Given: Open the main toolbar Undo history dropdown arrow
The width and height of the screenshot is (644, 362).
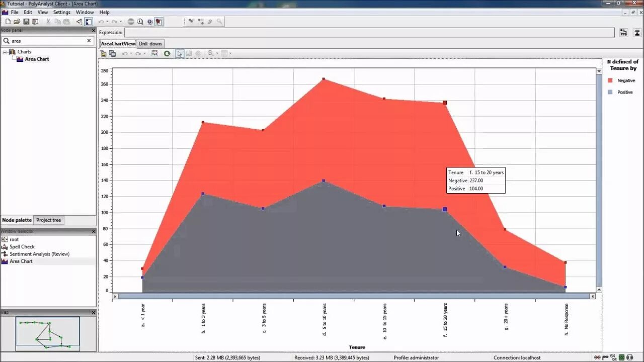Looking at the screenshot, I should 107,22.
